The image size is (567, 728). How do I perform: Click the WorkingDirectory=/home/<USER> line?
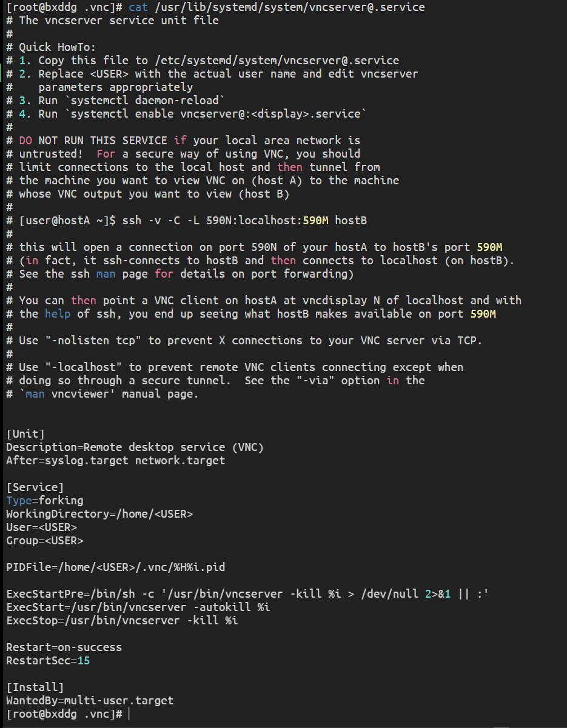tap(99, 514)
